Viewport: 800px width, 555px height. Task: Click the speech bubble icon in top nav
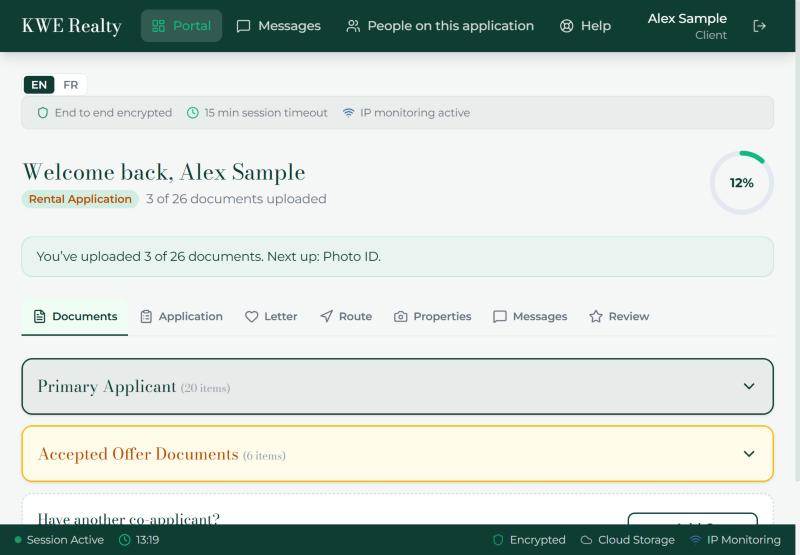[243, 26]
